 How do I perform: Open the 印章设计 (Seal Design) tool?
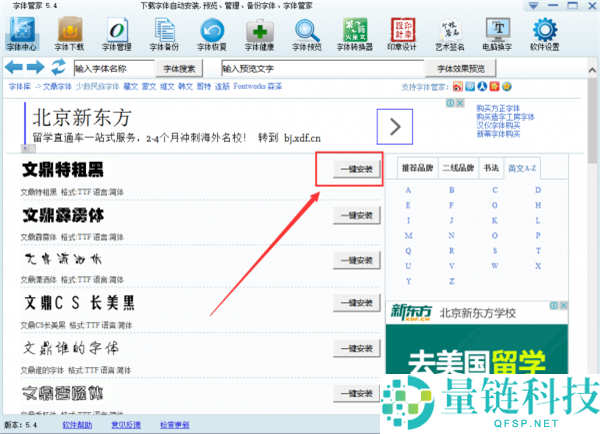[x=403, y=33]
